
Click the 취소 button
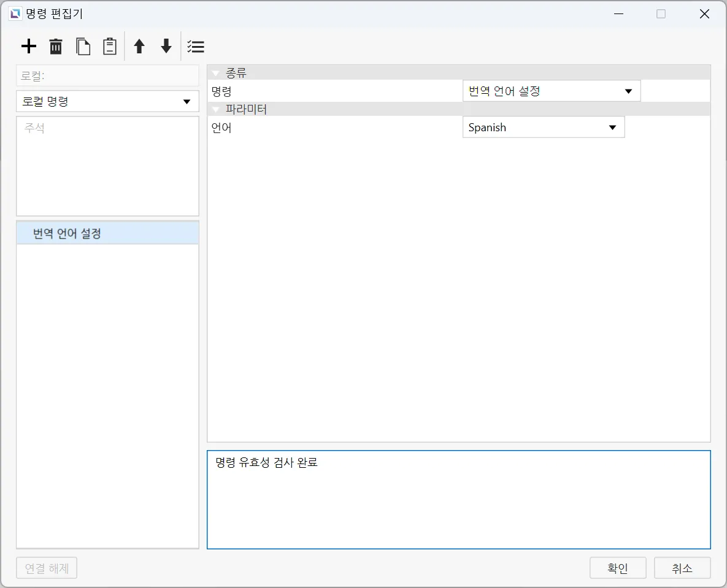click(x=682, y=568)
